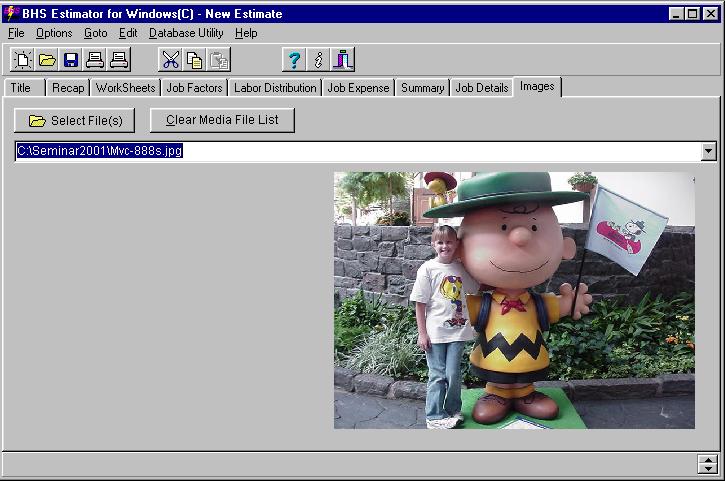Click the Charlie Brown photo preview
725x481 pixels.
(x=514, y=300)
